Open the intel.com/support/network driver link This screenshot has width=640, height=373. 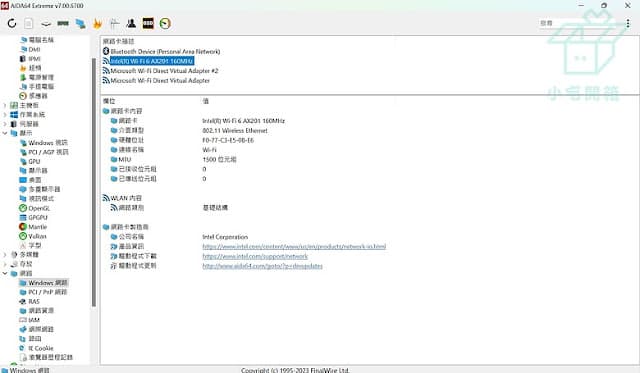pos(255,256)
